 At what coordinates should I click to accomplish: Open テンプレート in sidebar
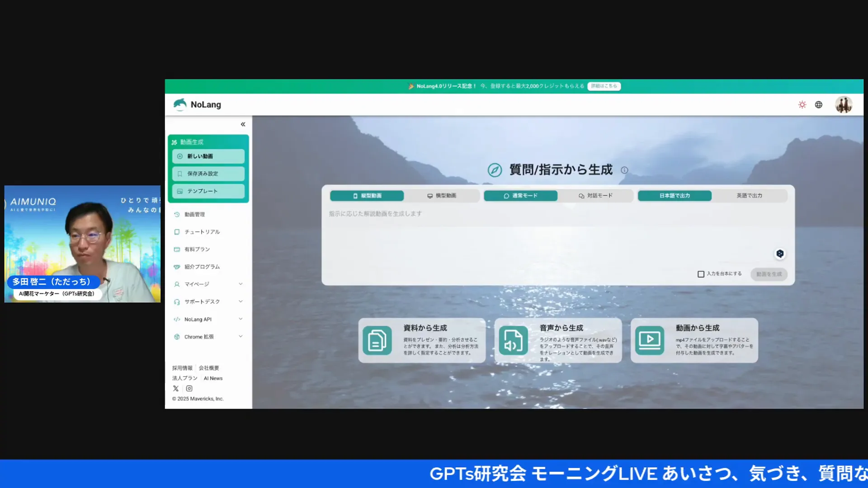coord(208,191)
